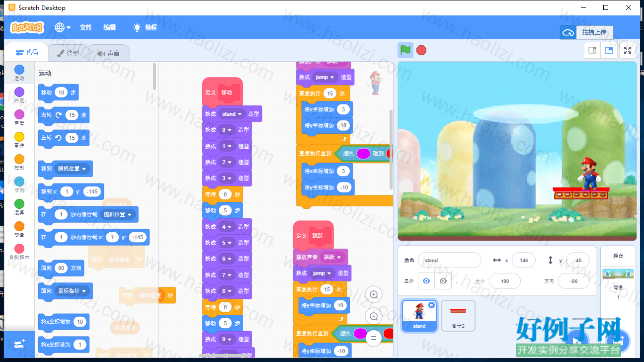
Task: Click the 面向 90 方向 block
Action: click(61, 268)
